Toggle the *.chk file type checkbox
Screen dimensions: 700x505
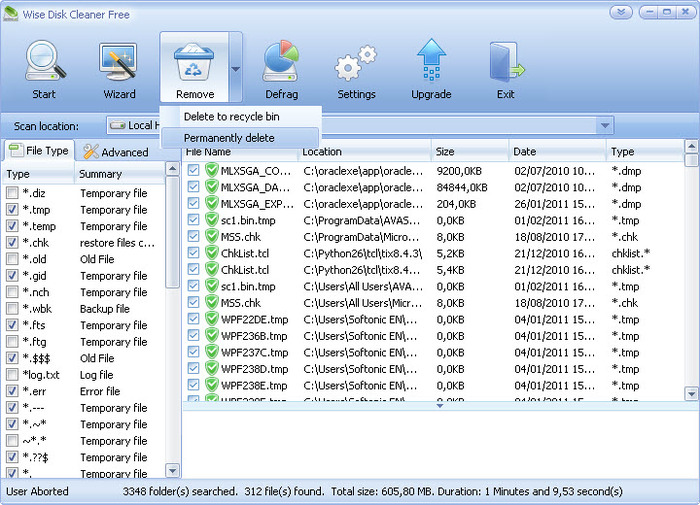12,242
